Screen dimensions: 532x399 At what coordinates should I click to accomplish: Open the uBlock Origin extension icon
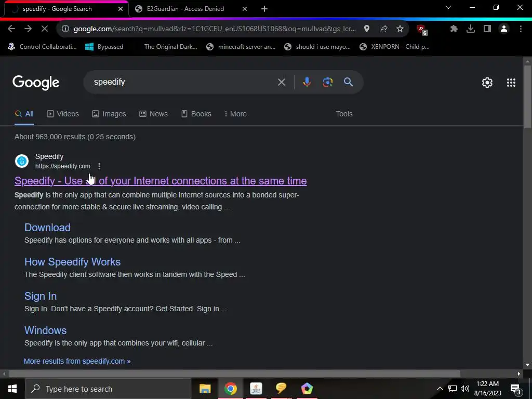click(x=422, y=30)
